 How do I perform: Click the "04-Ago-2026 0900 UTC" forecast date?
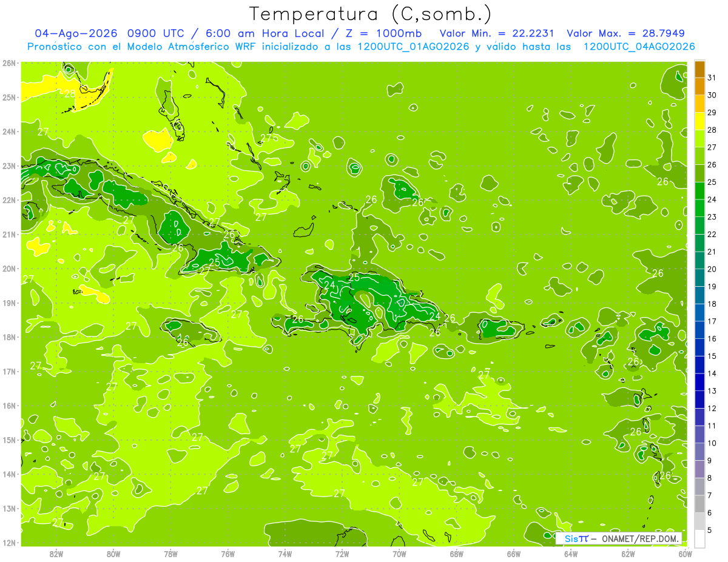[x=110, y=33]
